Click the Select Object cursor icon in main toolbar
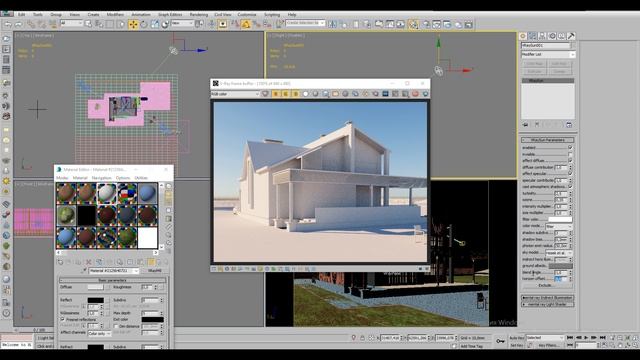Screen dimensions: 640x360 88,24
